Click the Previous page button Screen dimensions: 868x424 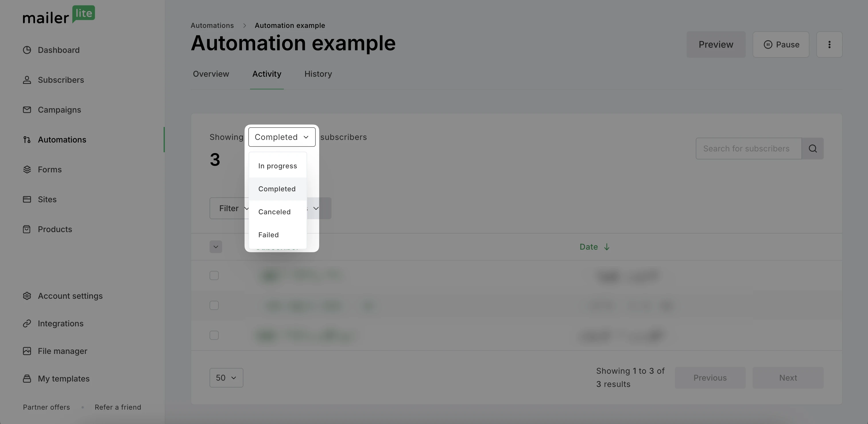point(710,378)
